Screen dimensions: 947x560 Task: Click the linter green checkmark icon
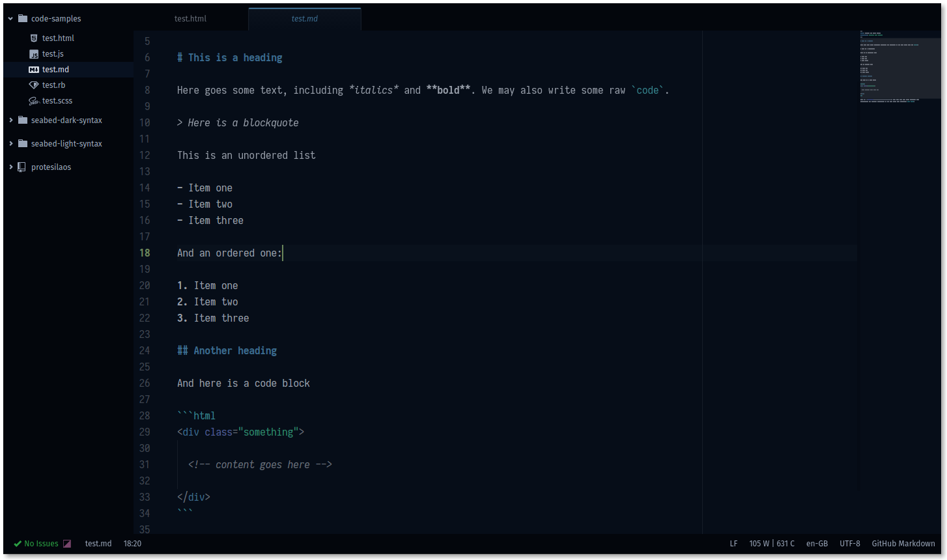(x=18, y=544)
